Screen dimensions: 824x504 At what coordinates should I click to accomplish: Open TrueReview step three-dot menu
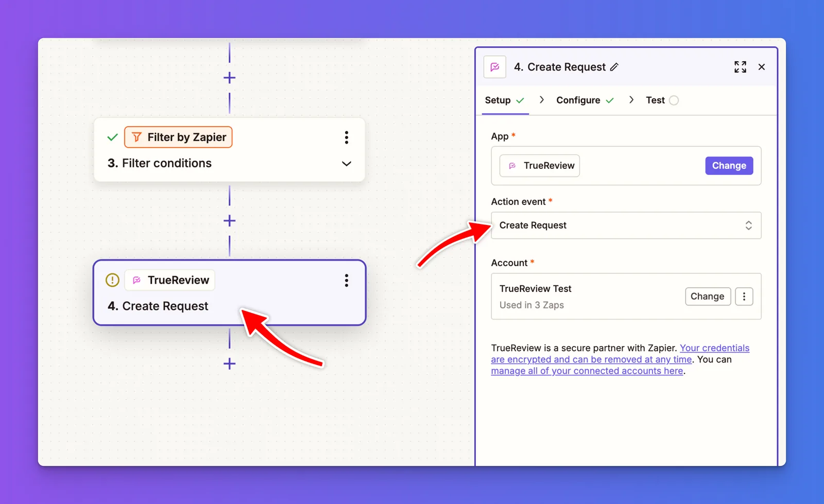coord(347,280)
